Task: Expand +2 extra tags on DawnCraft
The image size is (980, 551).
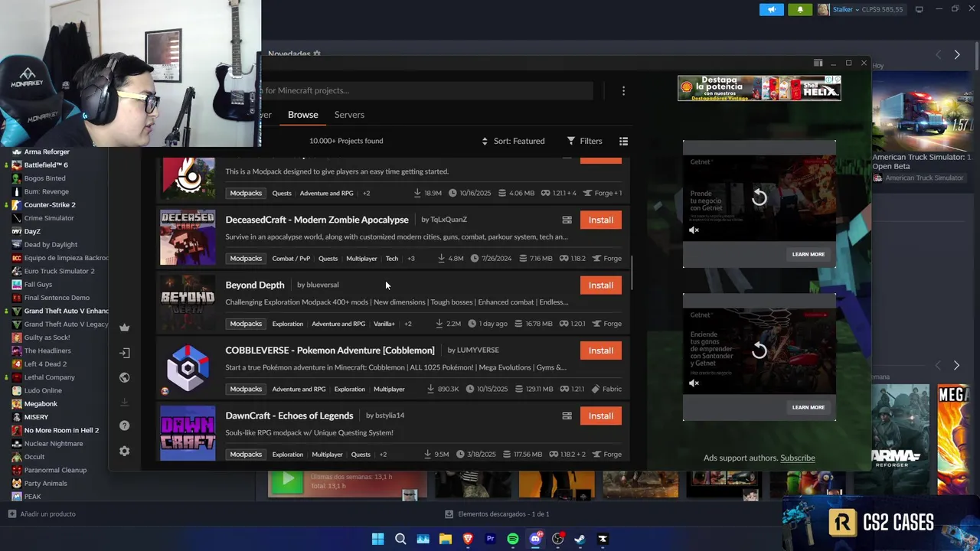Action: [x=383, y=455]
